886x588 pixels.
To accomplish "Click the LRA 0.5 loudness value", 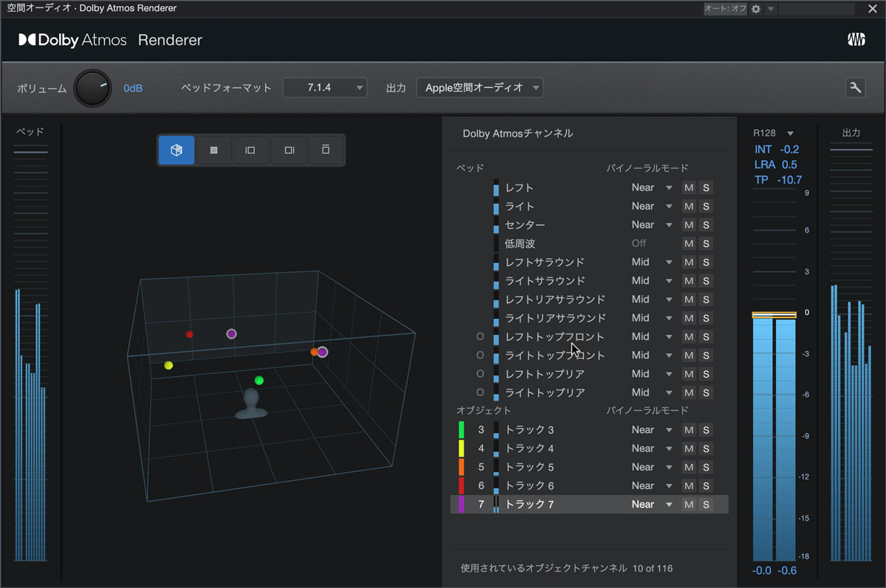I will tap(775, 165).
